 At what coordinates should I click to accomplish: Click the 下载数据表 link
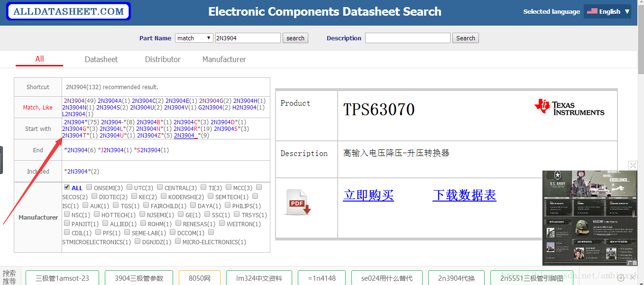pos(464,195)
